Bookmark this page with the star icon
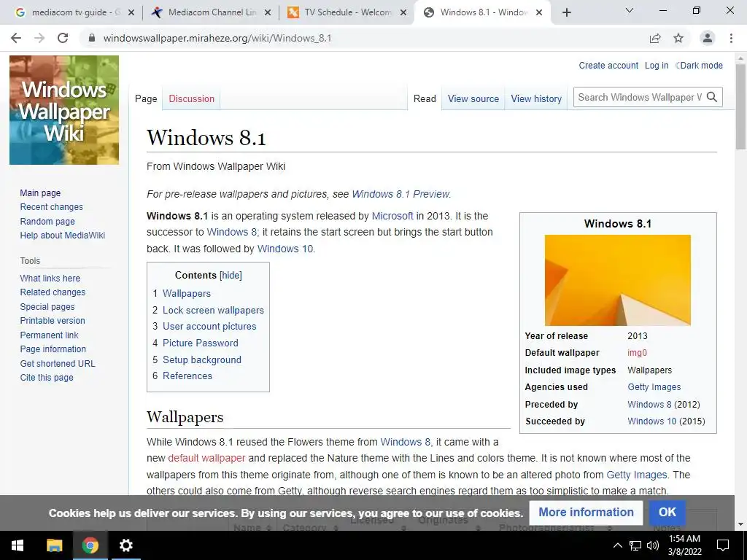This screenshot has width=747, height=560. click(678, 38)
